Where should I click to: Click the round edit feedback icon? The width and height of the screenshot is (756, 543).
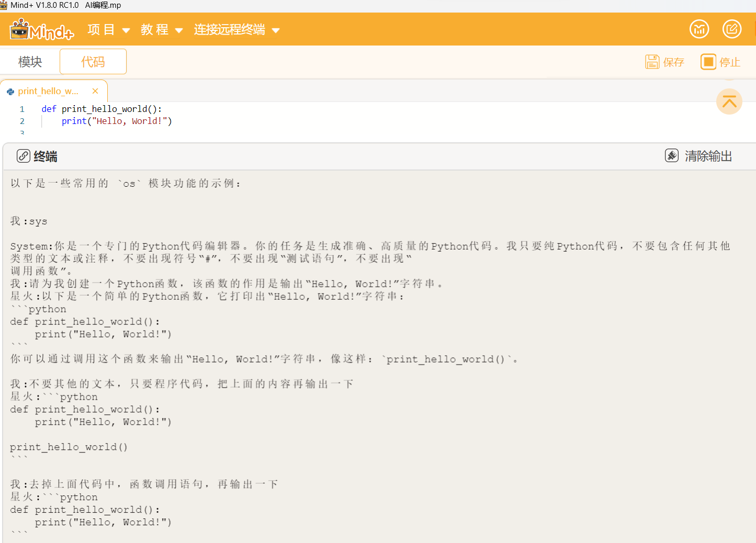pos(732,29)
